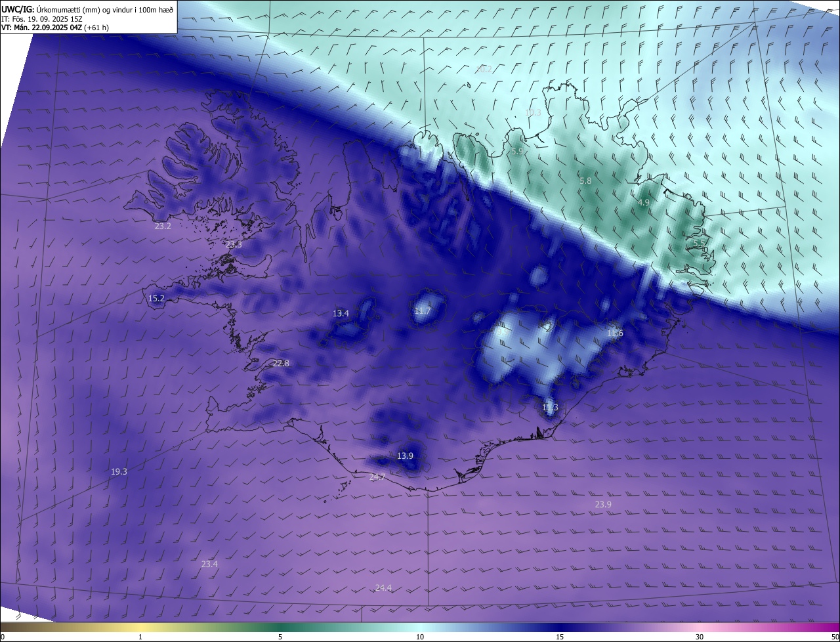The image size is (840, 642).
Task: Click the color scale label 10
Action: [420, 637]
